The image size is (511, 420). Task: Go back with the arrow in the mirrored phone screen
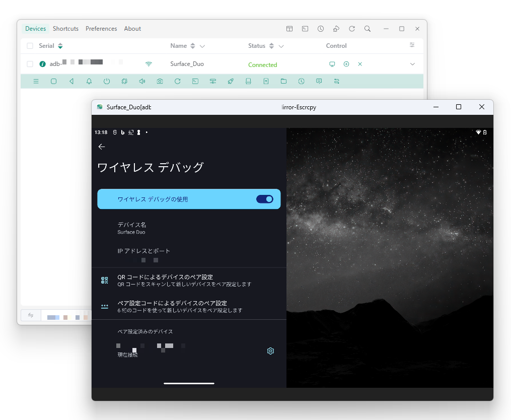click(x=102, y=147)
